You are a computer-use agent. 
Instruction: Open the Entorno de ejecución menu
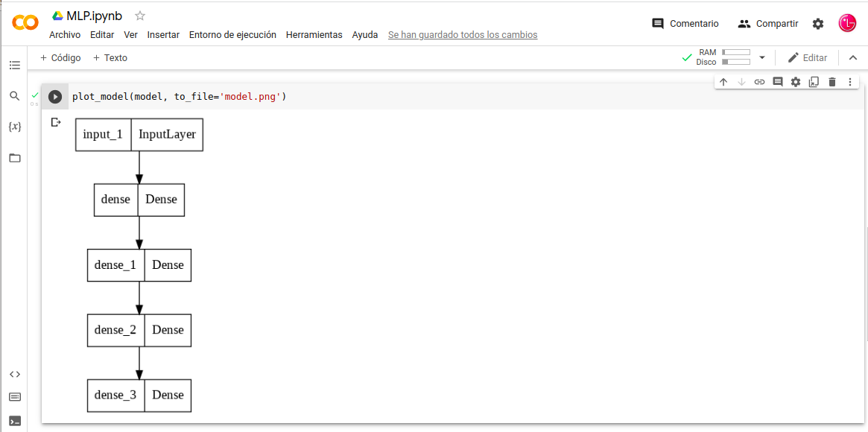[232, 35]
